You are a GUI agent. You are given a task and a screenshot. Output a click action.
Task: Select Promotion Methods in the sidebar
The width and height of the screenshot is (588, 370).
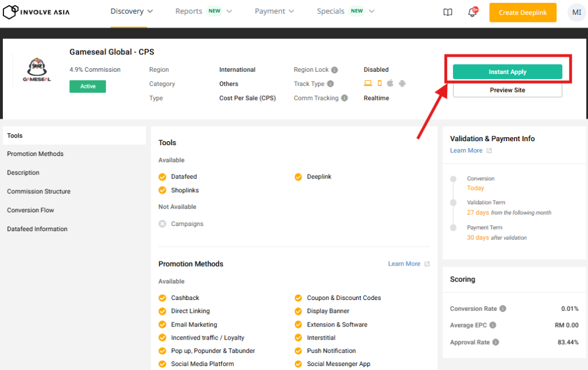[35, 154]
